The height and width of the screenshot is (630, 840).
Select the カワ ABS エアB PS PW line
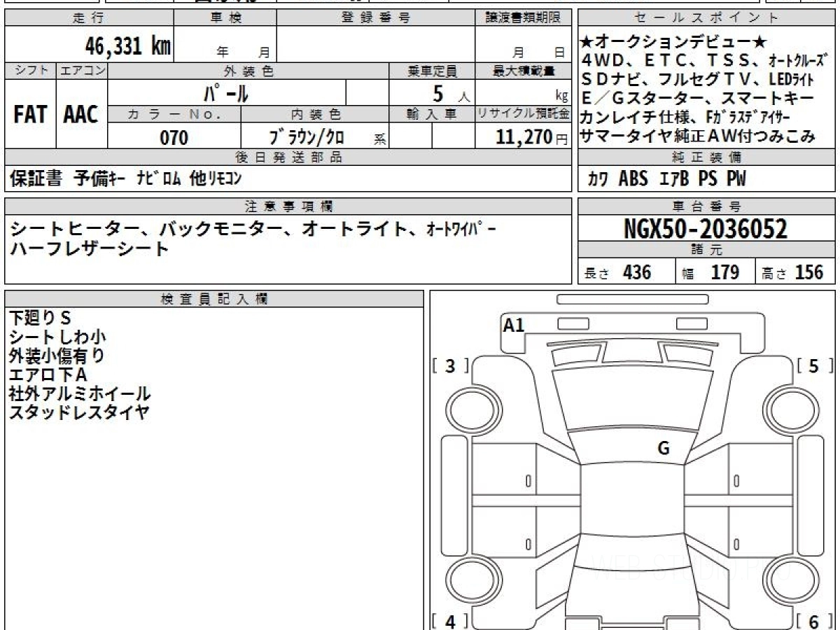tap(667, 180)
